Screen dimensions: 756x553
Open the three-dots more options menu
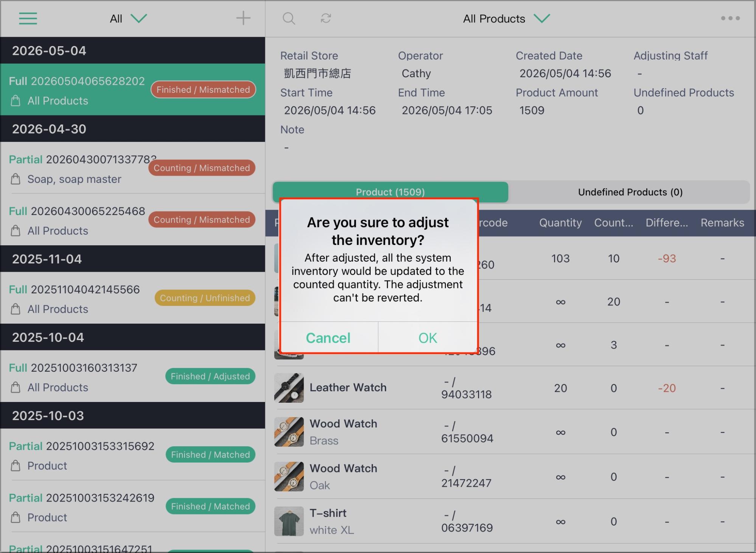click(730, 18)
